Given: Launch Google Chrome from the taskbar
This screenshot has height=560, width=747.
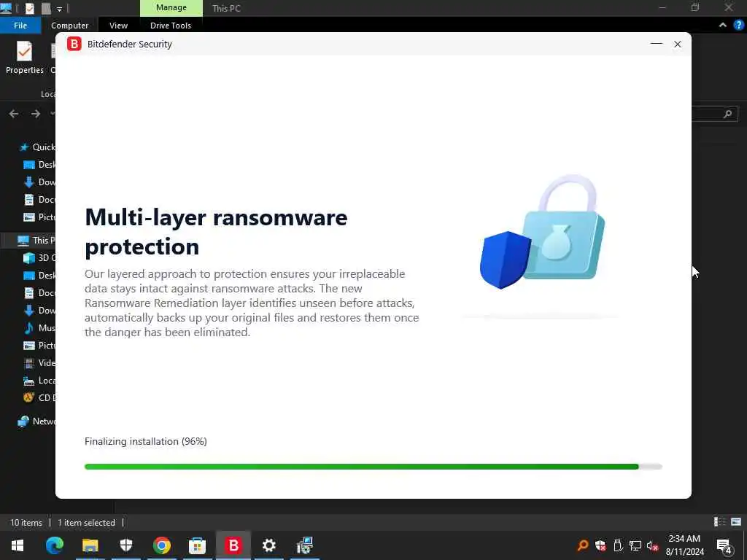Looking at the screenshot, I should [x=162, y=545].
